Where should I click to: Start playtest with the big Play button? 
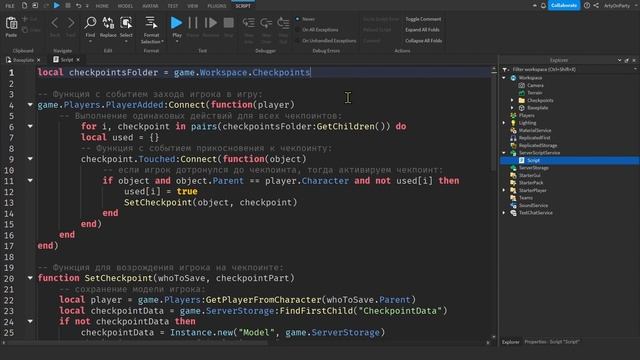click(x=176, y=23)
